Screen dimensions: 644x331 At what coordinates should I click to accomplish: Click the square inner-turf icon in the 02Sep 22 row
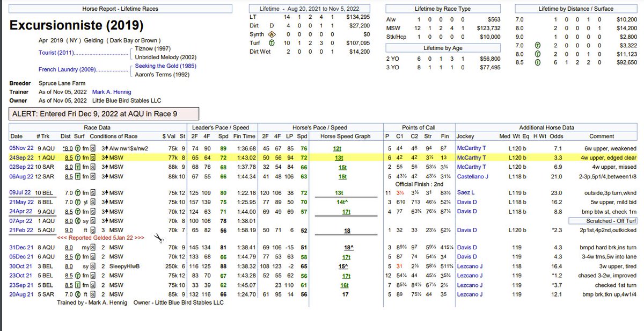point(78,168)
